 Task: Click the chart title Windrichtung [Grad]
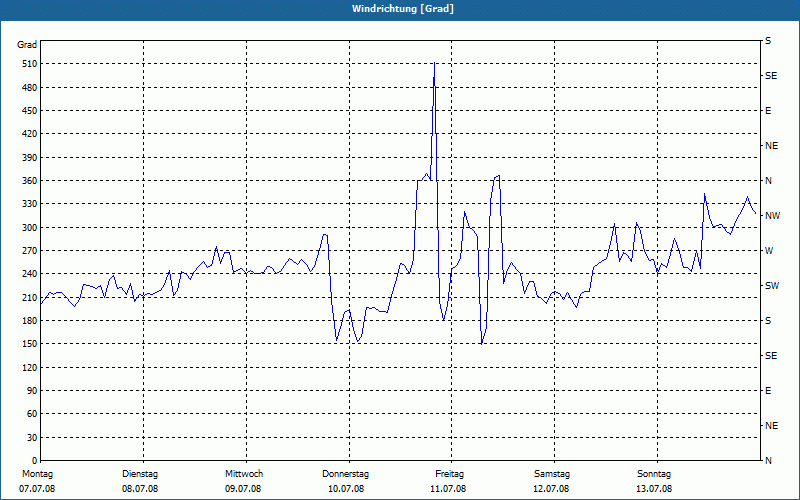(403, 9)
